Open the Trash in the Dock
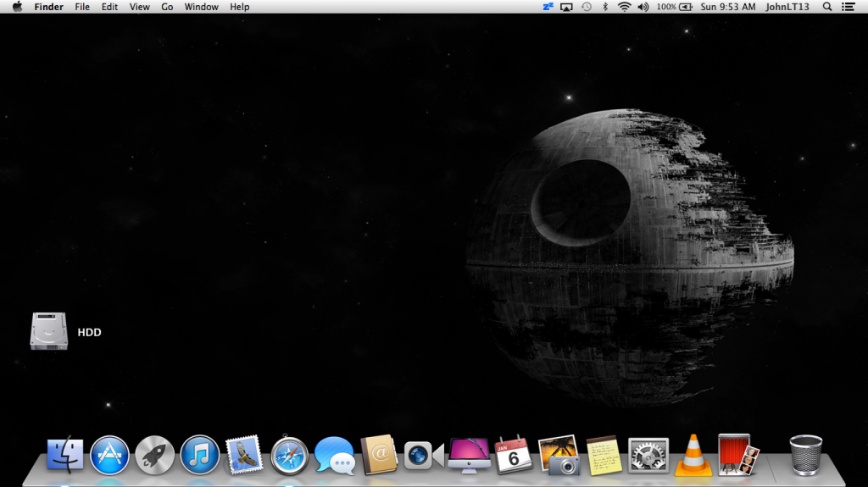This screenshot has height=487, width=868. (805, 455)
